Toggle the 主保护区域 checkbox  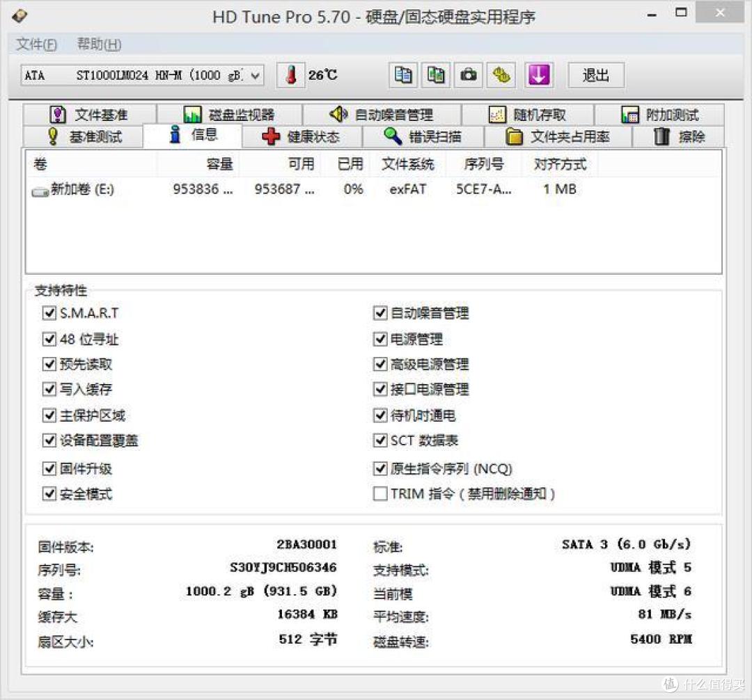[49, 415]
